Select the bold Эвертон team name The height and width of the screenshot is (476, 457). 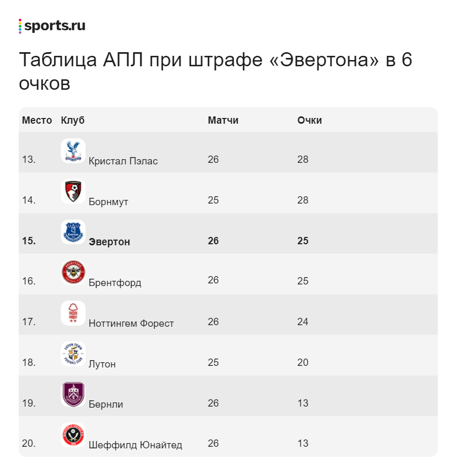point(110,242)
